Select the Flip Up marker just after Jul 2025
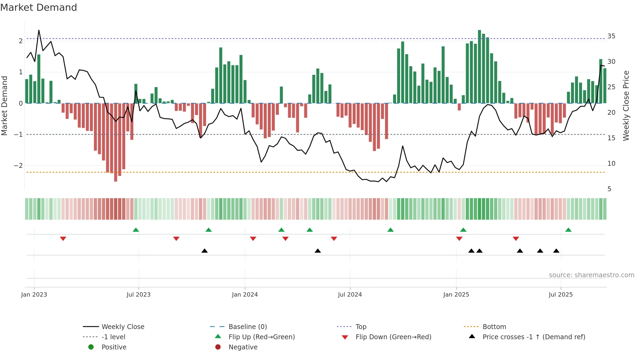The image size is (644, 362). click(x=568, y=230)
